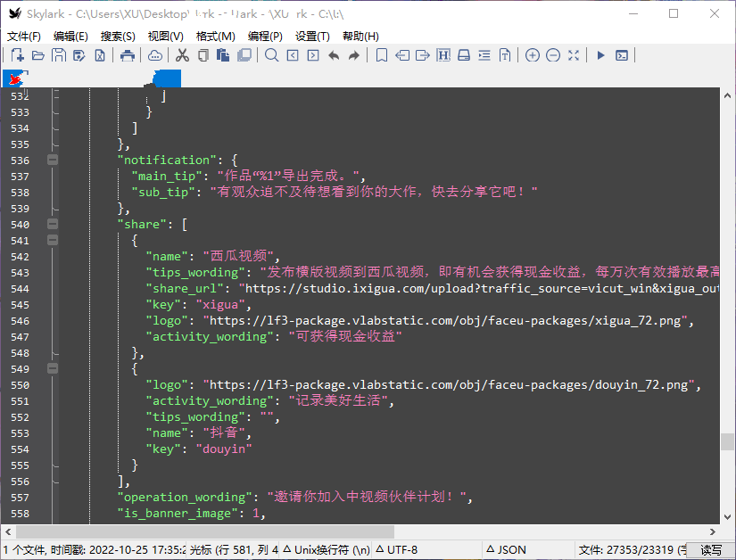This screenshot has height=560, width=736.
Task: Open the 视图(V) menu
Action: 165,36
